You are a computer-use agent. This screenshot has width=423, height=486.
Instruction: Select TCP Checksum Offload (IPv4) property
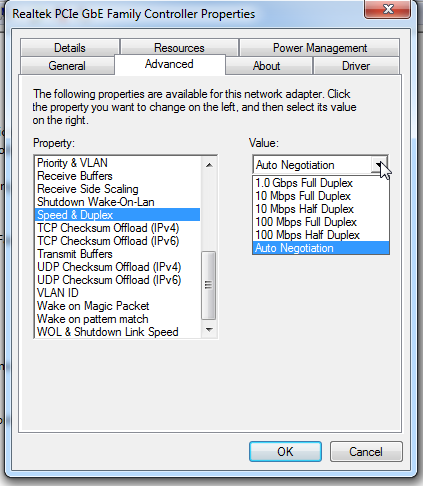[117, 228]
